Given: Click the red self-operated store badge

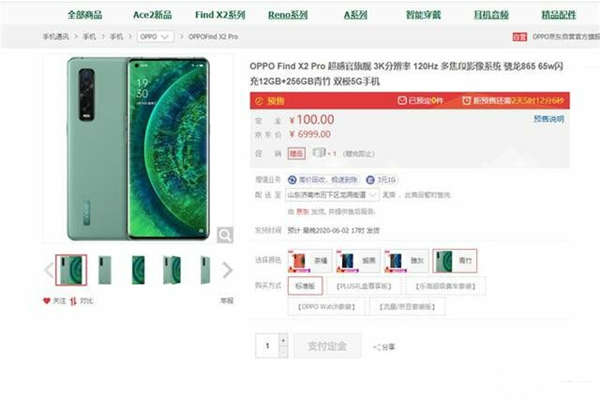Looking at the screenshot, I should tap(520, 37).
